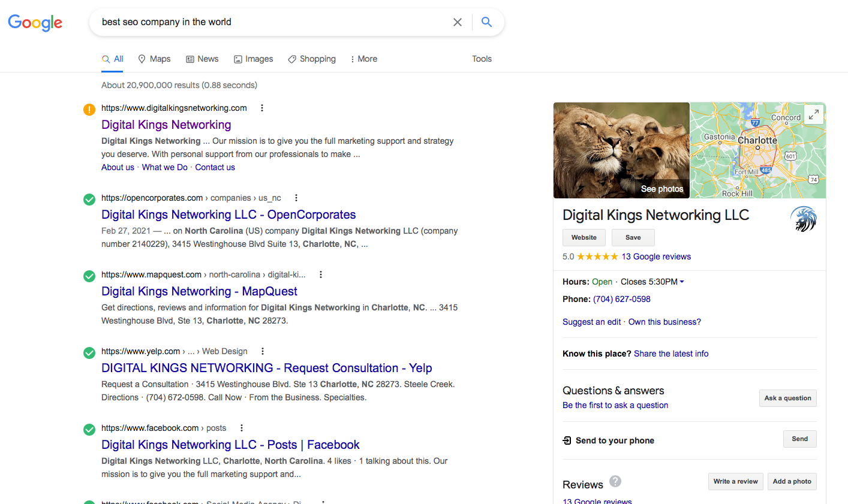Screen dimensions: 848x504
Task: Click Share the latest info link
Action: tap(671, 354)
